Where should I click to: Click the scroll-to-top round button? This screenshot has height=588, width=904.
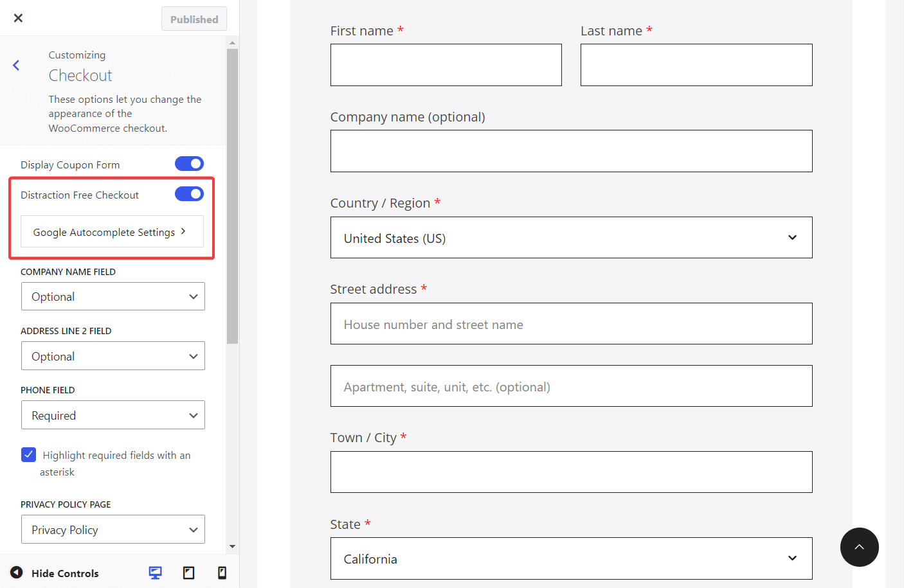859,547
